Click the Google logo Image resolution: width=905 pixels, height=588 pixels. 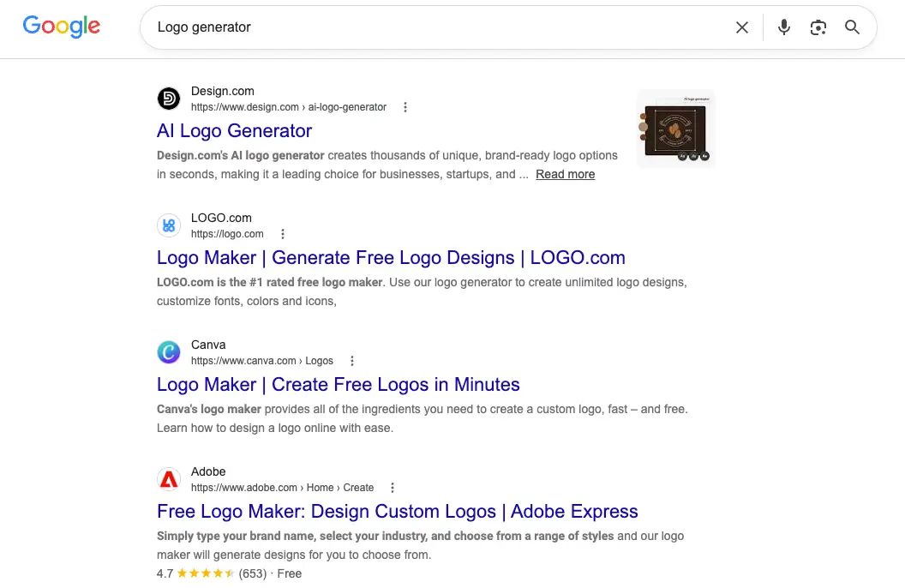[61, 27]
